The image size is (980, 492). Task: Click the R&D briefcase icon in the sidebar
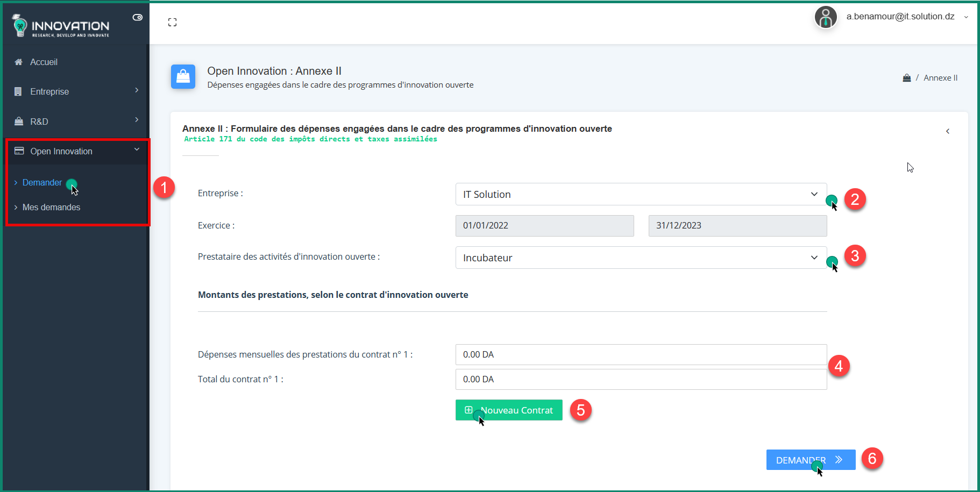pos(19,121)
